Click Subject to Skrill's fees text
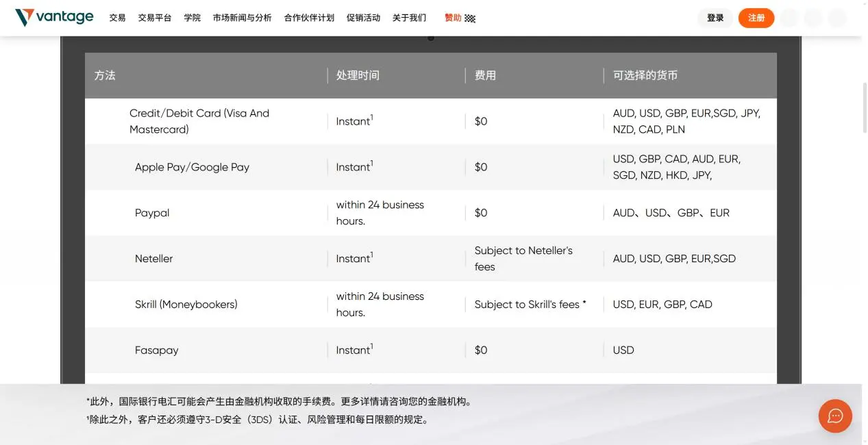The image size is (868, 445). [530, 305]
